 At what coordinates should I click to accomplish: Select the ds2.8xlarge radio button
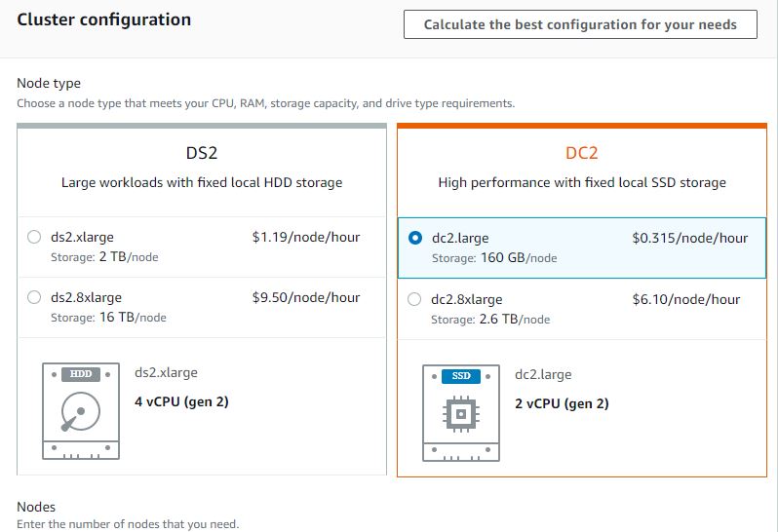34,297
